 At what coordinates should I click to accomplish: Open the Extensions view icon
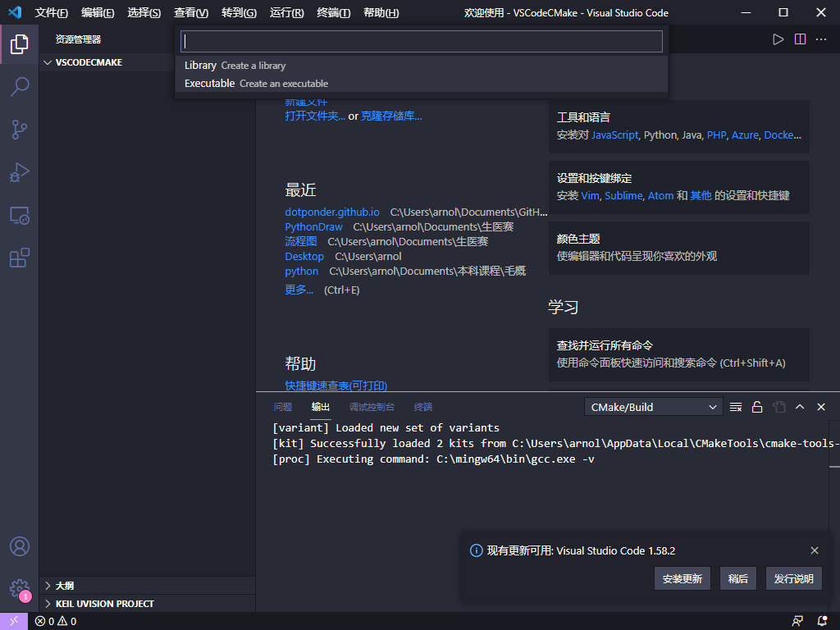pos(20,258)
